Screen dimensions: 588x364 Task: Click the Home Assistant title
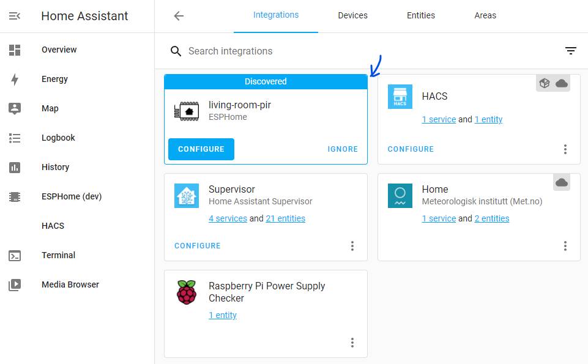(x=85, y=16)
